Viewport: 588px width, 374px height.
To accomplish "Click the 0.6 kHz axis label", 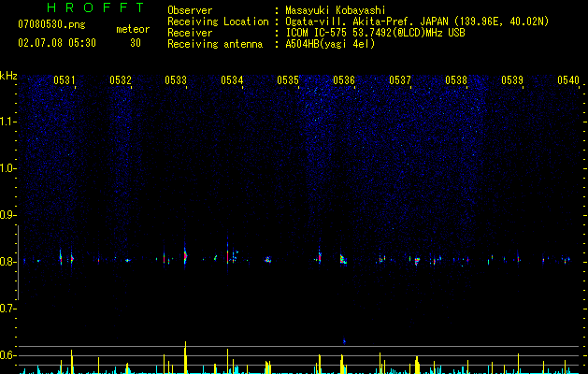I will click(x=8, y=355).
